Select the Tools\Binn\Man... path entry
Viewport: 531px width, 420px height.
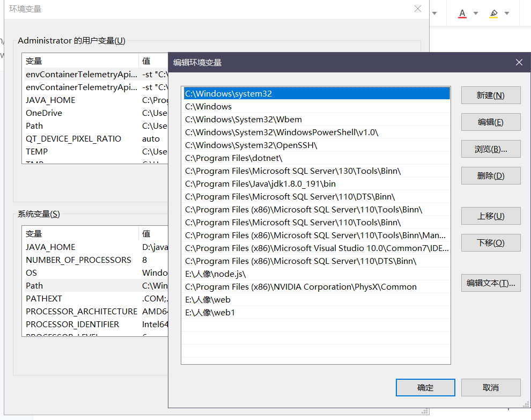click(316, 235)
